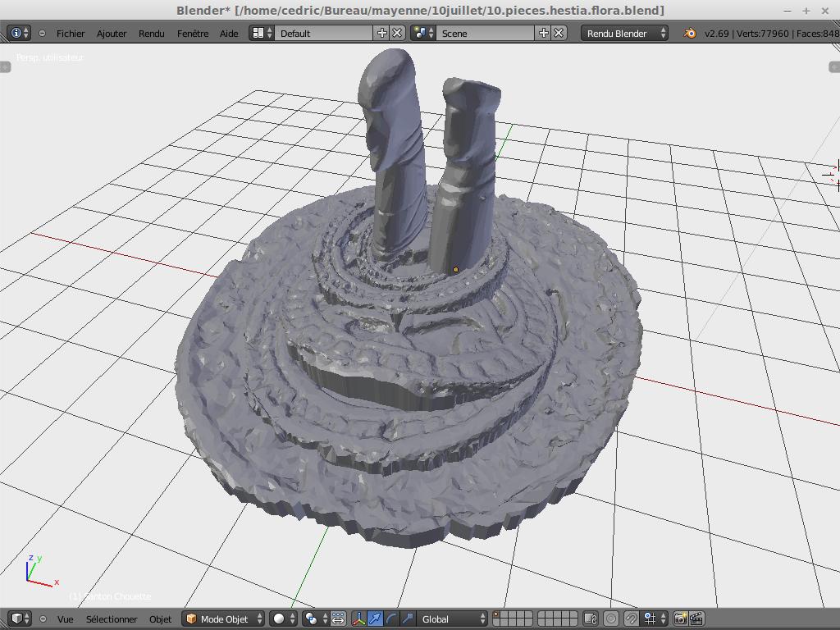Image resolution: width=840 pixels, height=630 pixels.
Task: Open the Global orientation dropdown
Action: [453, 619]
